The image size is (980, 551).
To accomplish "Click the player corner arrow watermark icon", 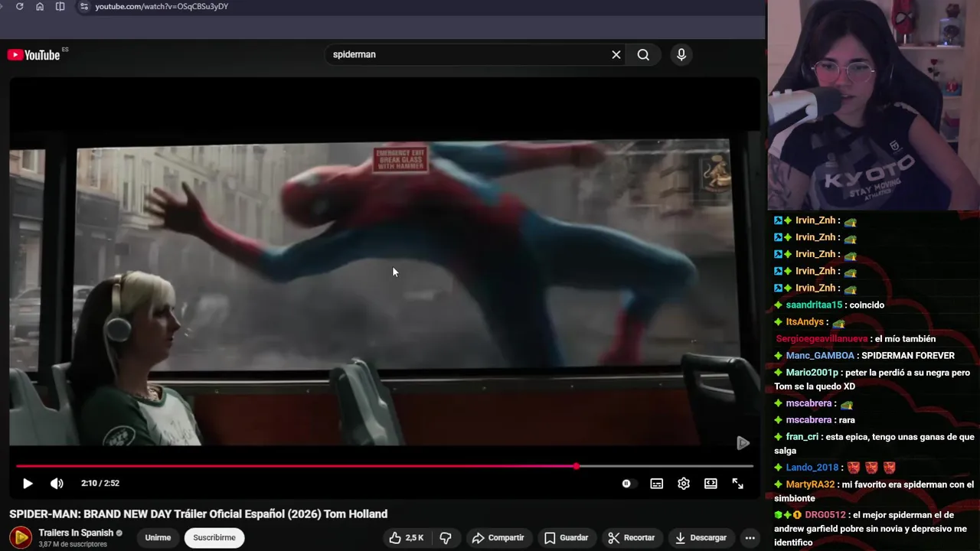I will tap(742, 443).
